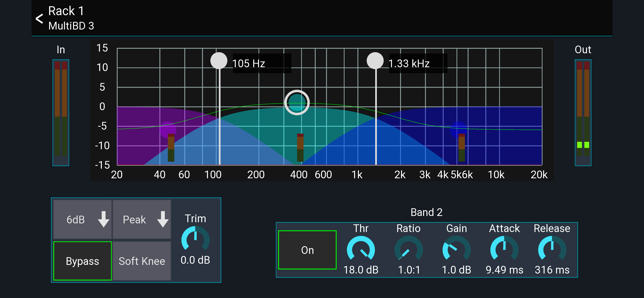Click the Rack 1 title text
644x298 pixels.
[66, 11]
